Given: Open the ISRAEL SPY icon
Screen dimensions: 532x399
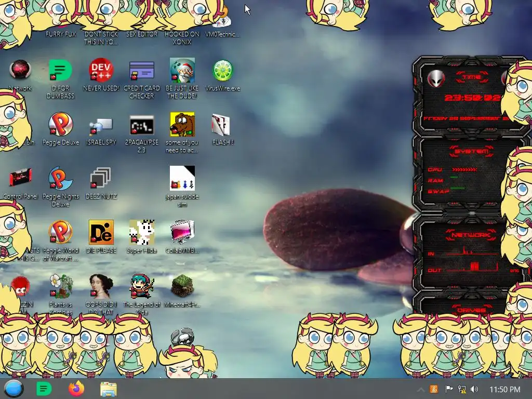Looking at the screenshot, I should click(101, 127).
